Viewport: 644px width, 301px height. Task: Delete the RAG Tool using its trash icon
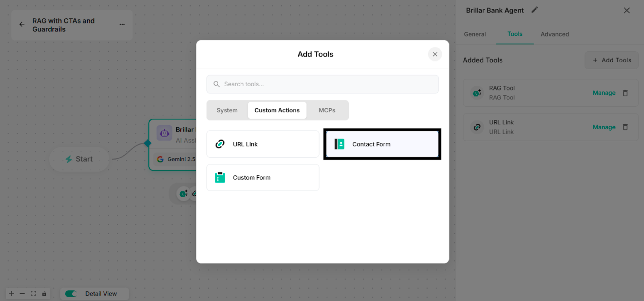(625, 93)
